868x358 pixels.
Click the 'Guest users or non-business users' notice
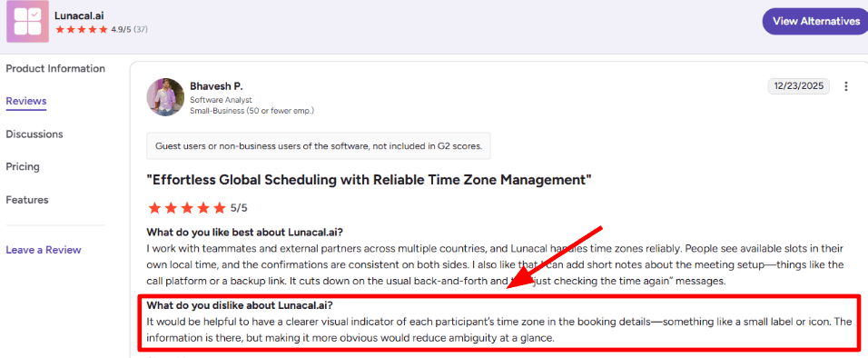319,146
